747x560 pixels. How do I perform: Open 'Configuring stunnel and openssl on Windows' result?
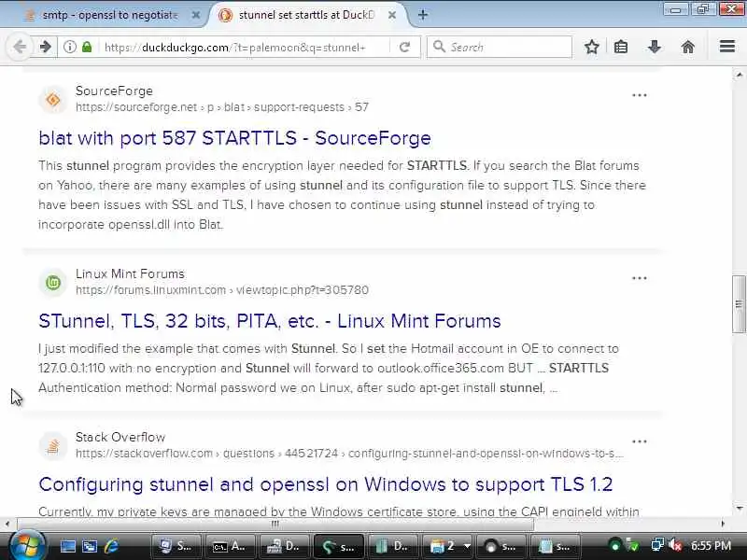pyautogui.click(x=325, y=484)
